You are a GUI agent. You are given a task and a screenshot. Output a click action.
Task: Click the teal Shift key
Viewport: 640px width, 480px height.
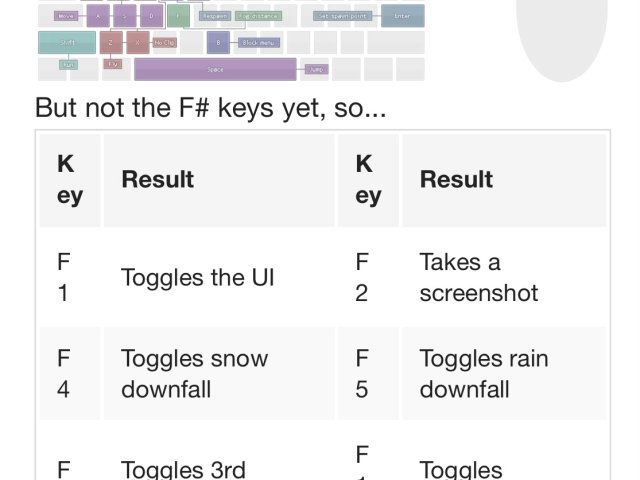pyautogui.click(x=67, y=43)
